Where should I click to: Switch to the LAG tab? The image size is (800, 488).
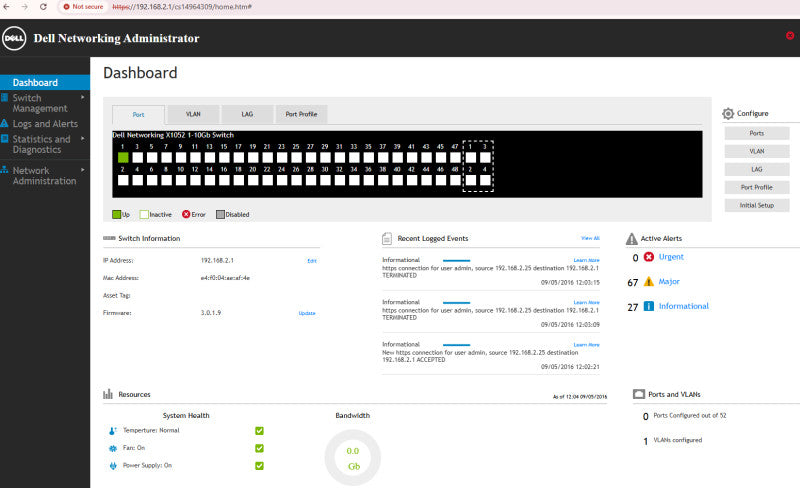click(247, 114)
